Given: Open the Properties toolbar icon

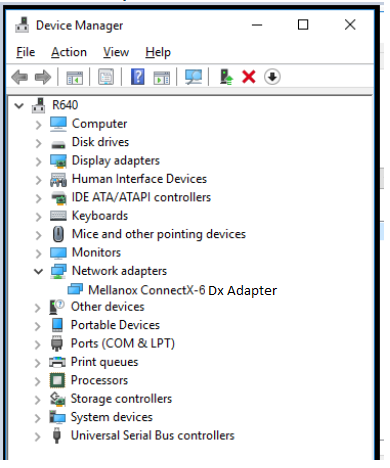Looking at the screenshot, I should [106, 77].
